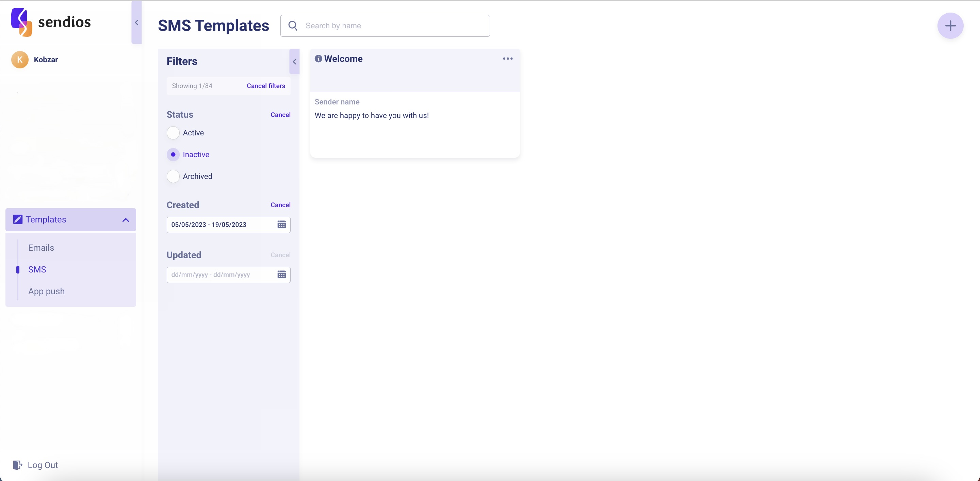Select the Archived status radio button
This screenshot has height=481, width=980.
173,176
